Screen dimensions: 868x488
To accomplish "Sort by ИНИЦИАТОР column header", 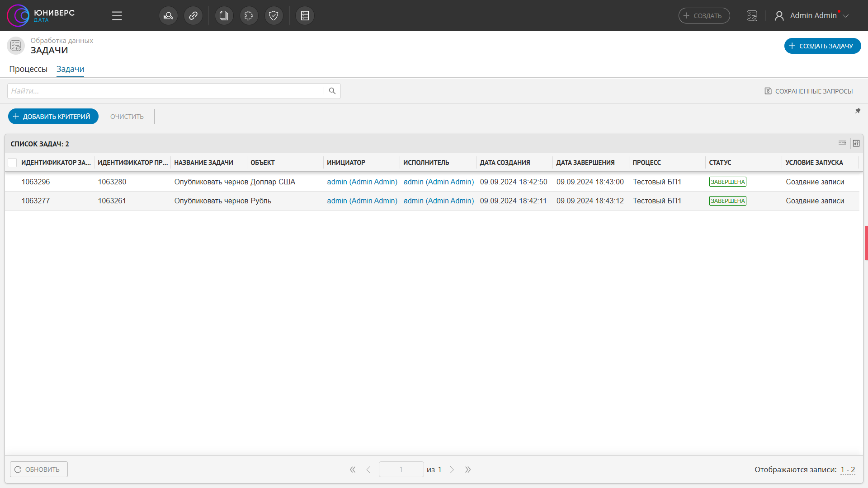I will click(346, 163).
